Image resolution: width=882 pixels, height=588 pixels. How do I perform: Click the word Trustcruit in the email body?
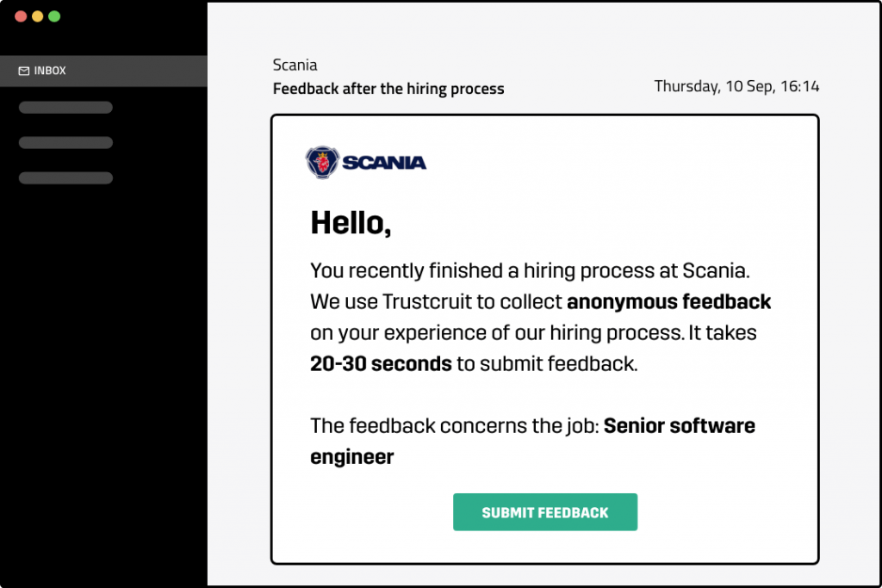coord(427,302)
